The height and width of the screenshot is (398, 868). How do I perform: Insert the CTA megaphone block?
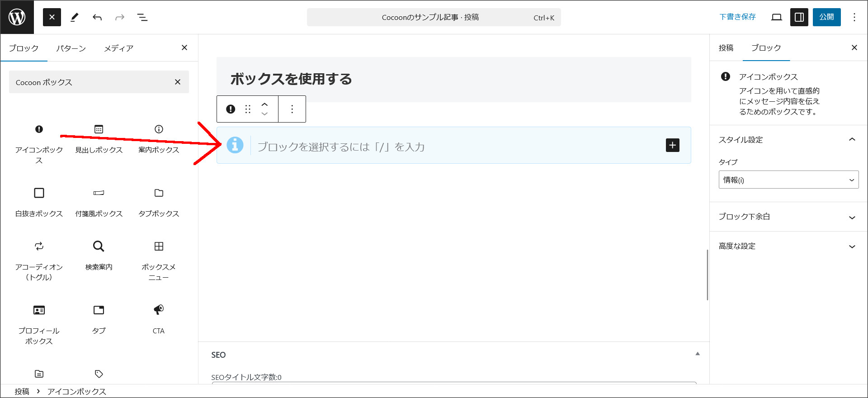159,319
